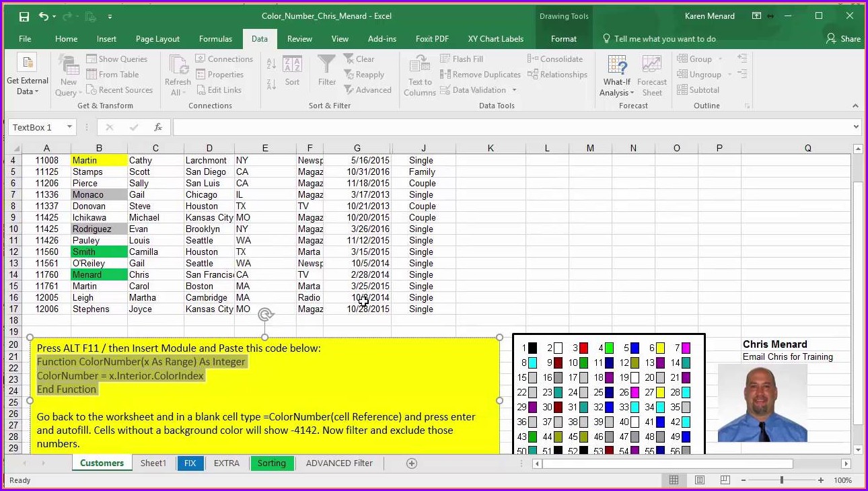Click the red color swatch numbered 3
Image resolution: width=868 pixels, height=491 pixels.
tap(583, 348)
